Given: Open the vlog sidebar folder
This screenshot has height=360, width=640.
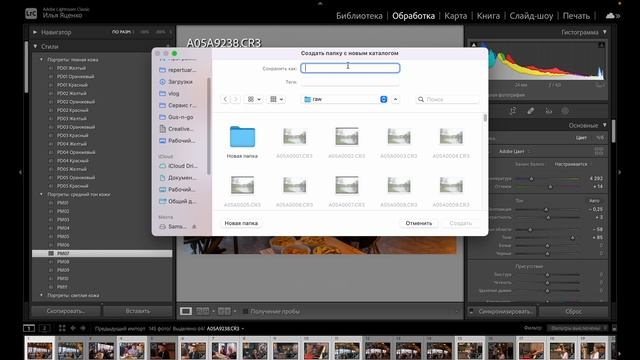Looking at the screenshot, I should pos(169,93).
